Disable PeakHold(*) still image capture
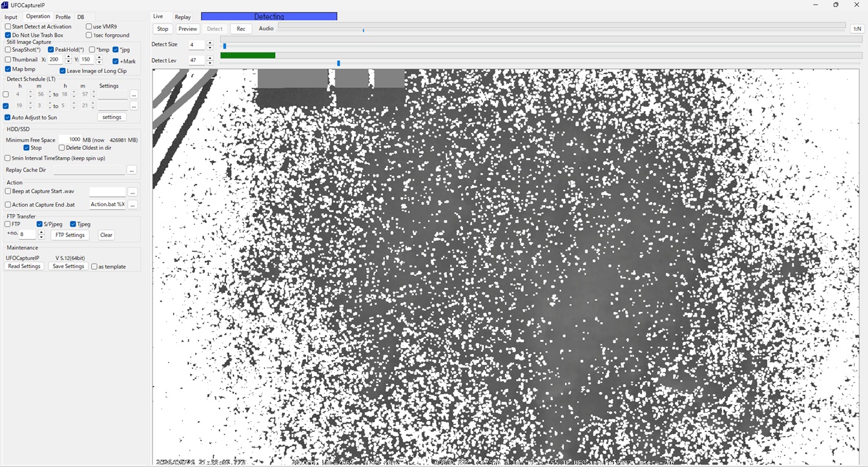Viewport: 868px width, 467px height. (51, 50)
